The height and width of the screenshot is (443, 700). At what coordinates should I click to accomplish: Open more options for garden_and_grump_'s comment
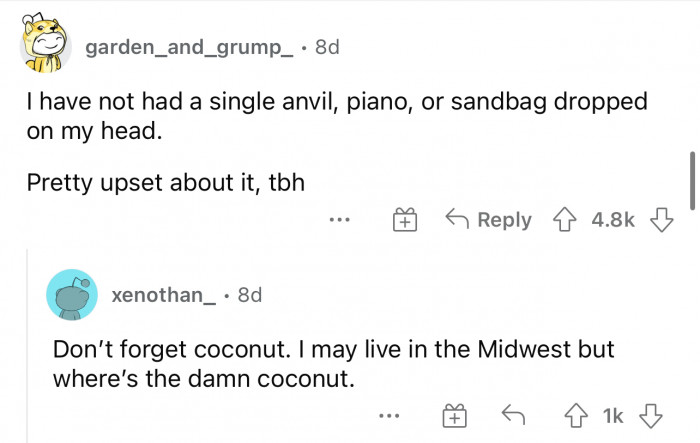(340, 220)
